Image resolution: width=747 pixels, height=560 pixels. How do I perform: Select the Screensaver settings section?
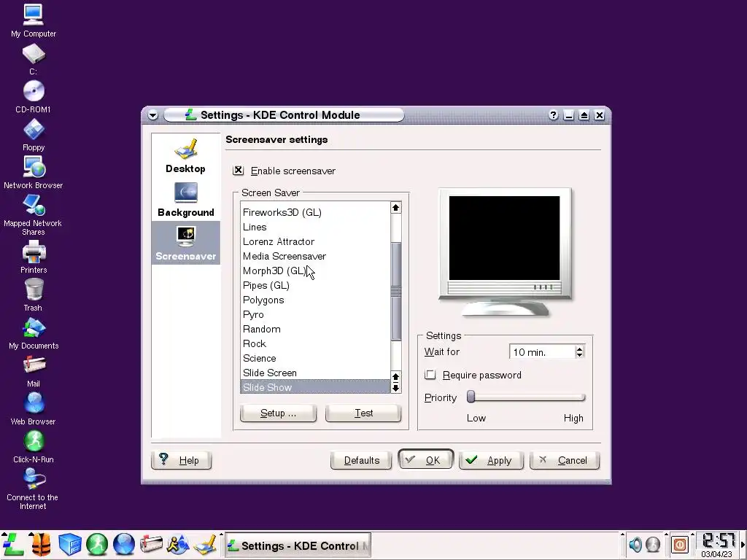tap(186, 243)
